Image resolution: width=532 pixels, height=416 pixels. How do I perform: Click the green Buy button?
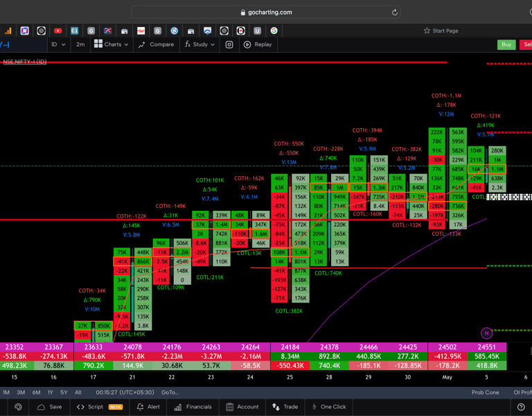tap(506, 44)
